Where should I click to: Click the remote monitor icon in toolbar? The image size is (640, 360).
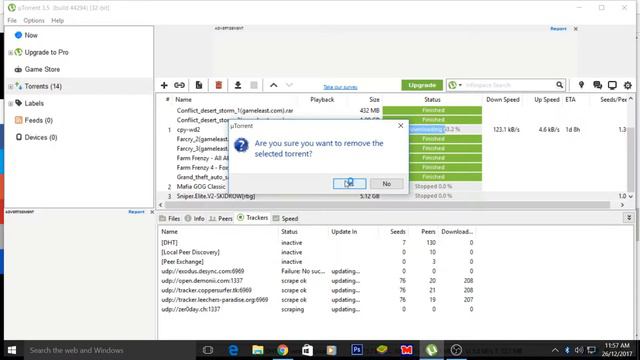[612, 85]
